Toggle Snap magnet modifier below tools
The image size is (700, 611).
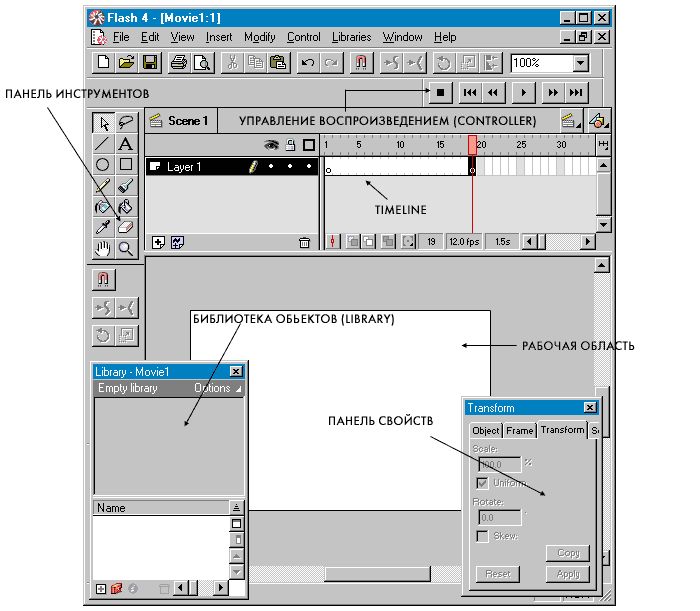coord(104,280)
